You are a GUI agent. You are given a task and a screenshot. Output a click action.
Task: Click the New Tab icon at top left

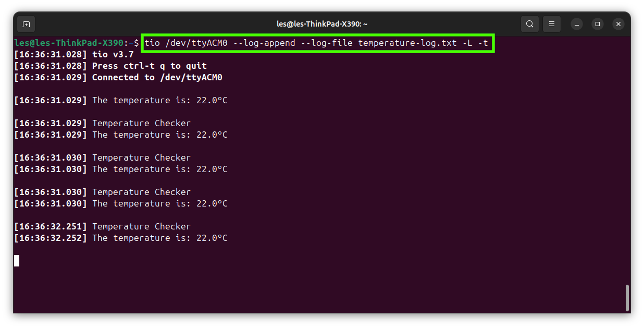[26, 24]
